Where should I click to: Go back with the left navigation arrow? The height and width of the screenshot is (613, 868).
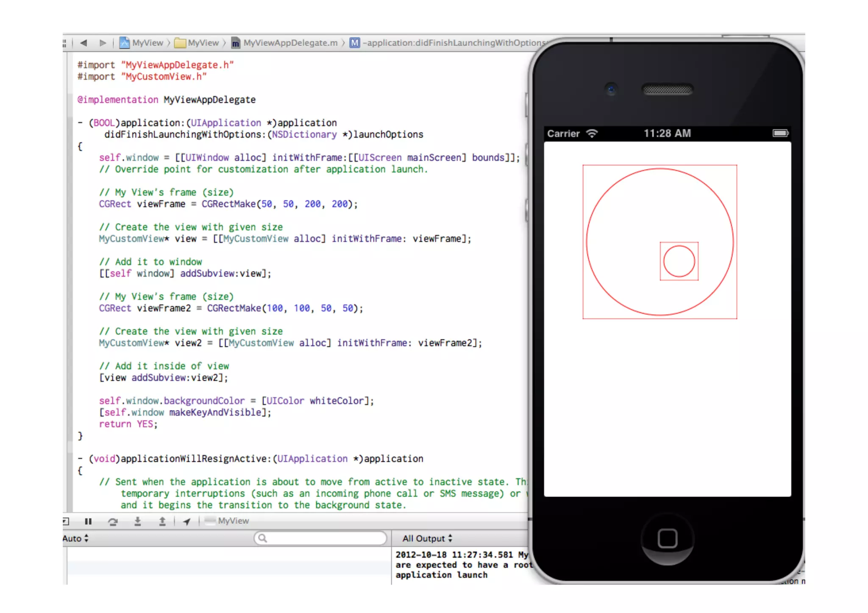83,43
